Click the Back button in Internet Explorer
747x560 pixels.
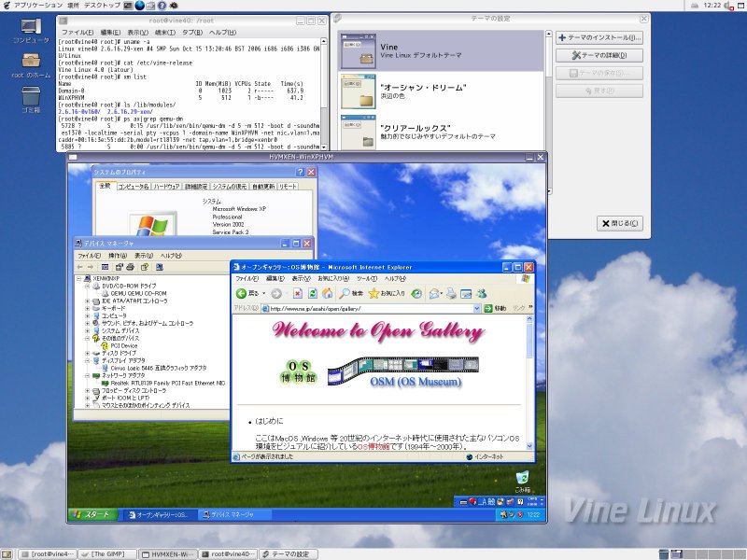click(x=247, y=293)
